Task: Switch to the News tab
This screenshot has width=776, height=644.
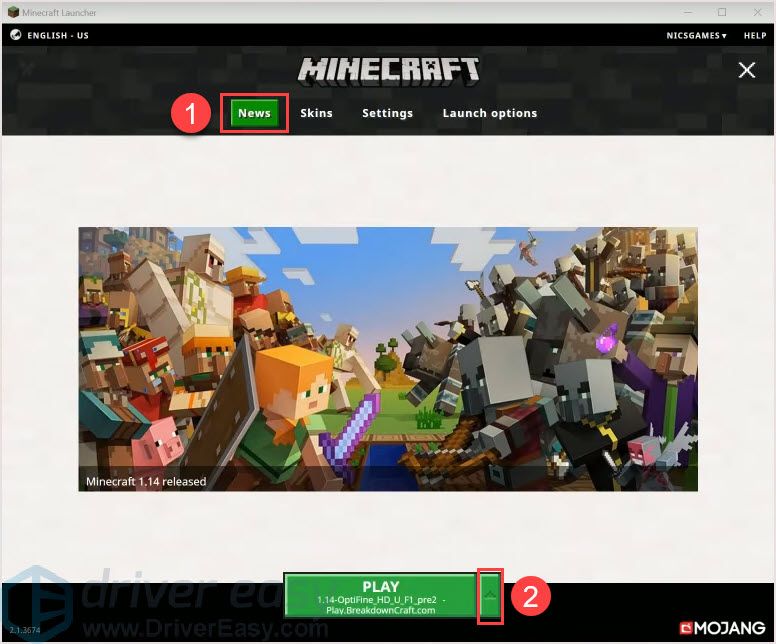Action: pos(254,113)
